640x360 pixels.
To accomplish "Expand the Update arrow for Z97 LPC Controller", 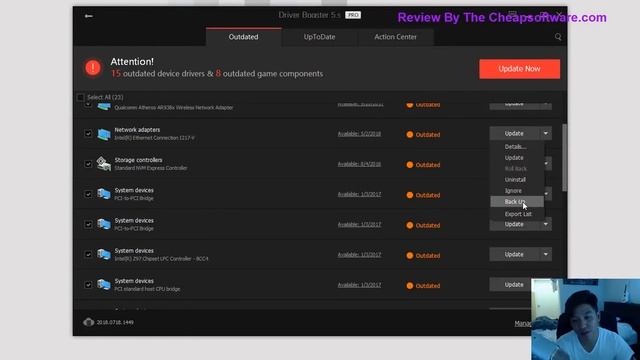I will pyautogui.click(x=546, y=254).
